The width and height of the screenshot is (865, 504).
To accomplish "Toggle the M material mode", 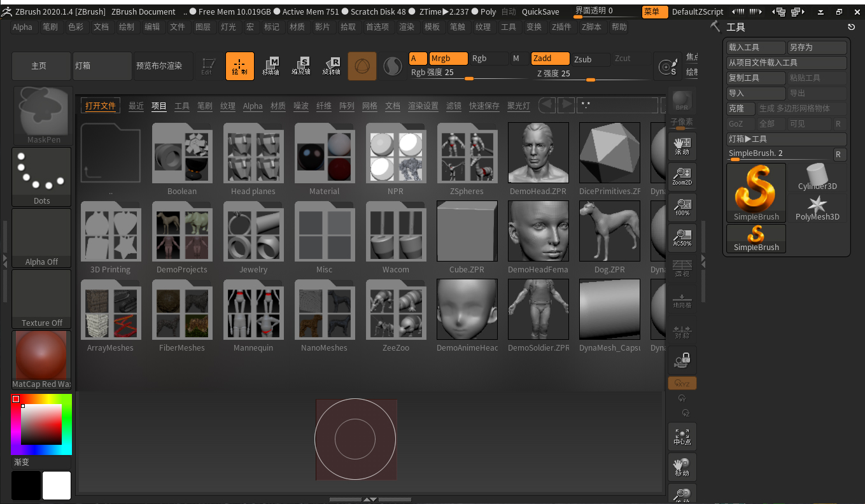I will click(518, 59).
